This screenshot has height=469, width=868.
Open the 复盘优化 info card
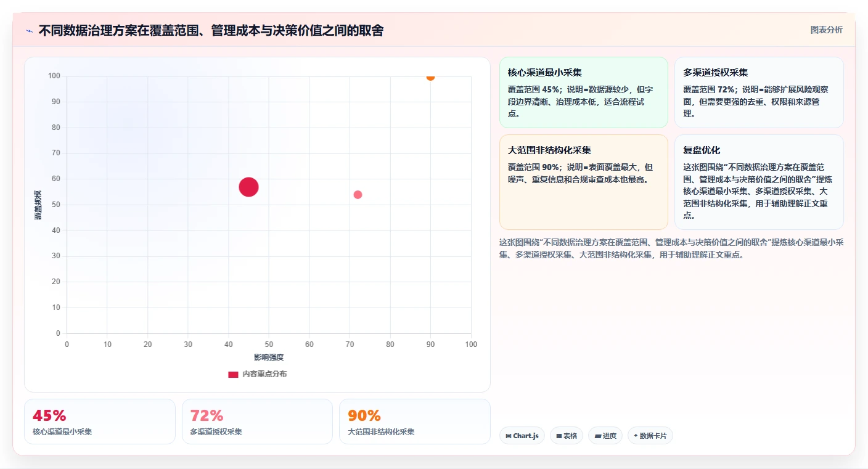point(759,182)
